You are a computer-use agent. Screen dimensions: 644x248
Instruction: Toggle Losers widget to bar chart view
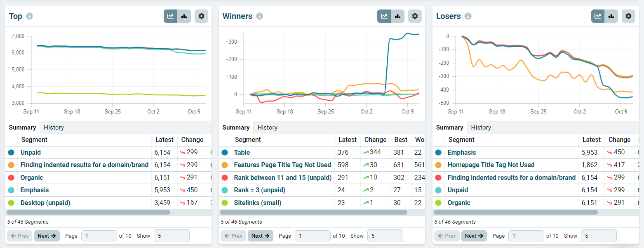click(x=611, y=16)
